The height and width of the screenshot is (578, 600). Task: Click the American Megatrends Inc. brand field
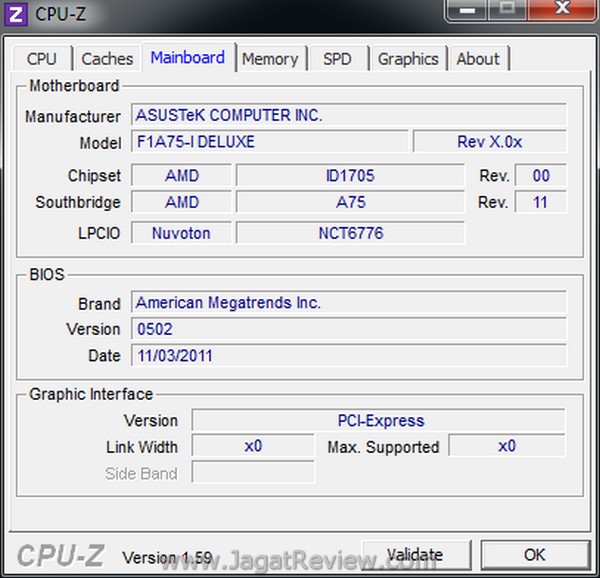coord(349,303)
